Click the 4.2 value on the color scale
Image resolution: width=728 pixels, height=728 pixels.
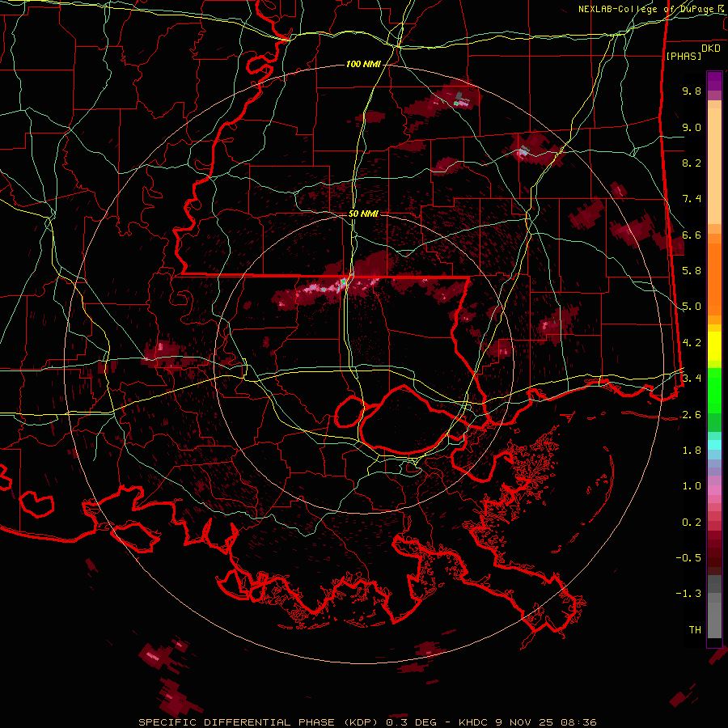[x=692, y=343]
